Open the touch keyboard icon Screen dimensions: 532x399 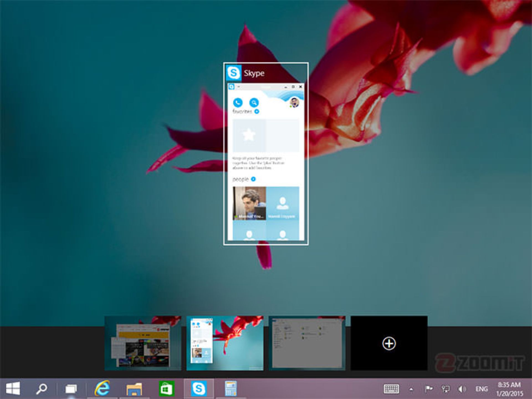pos(391,389)
